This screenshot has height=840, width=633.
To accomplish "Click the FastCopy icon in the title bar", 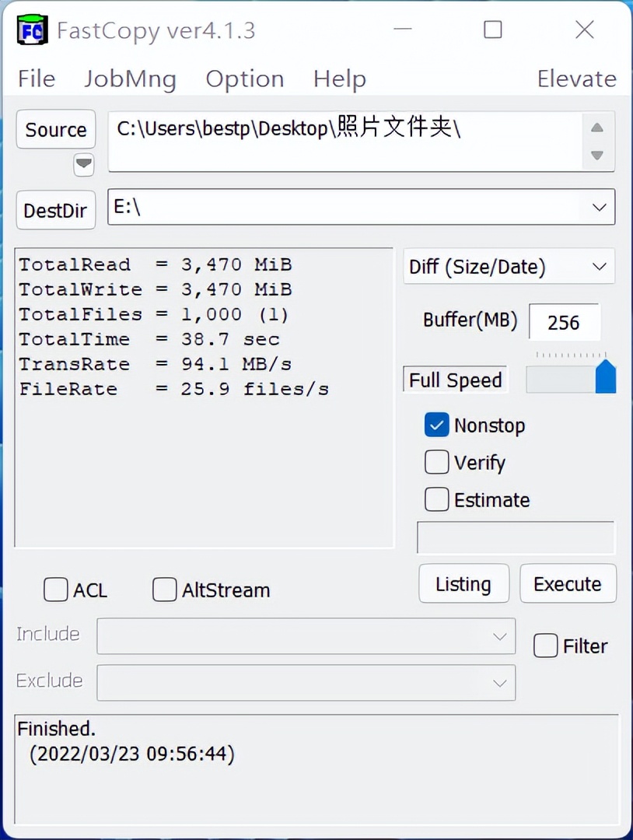I will tap(30, 30).
